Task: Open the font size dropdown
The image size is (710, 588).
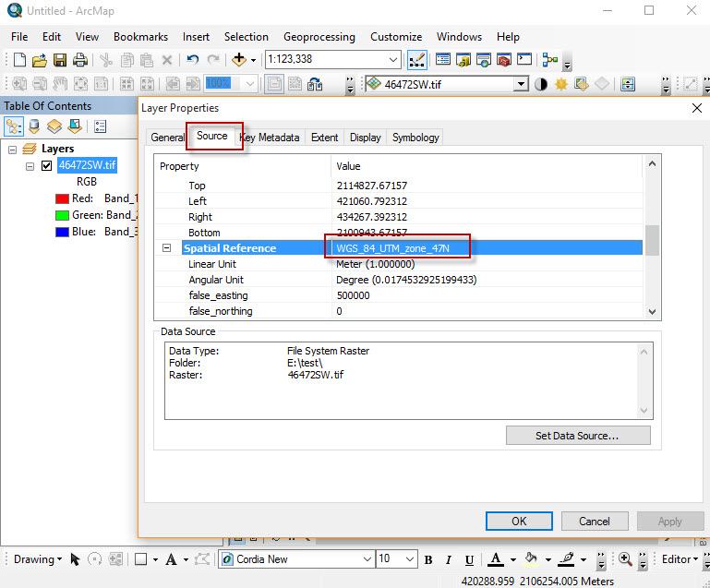Action: tap(410, 559)
